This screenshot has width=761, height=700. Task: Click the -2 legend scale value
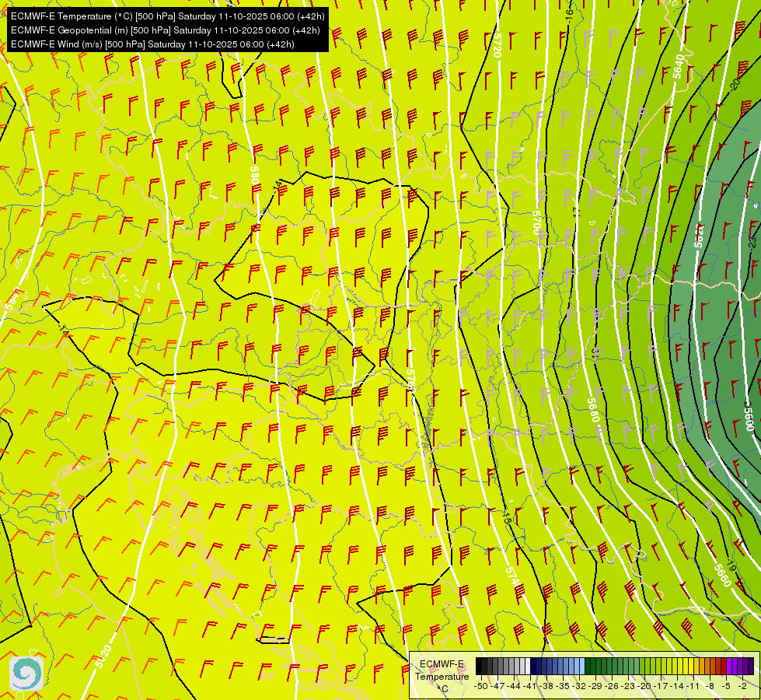742,687
